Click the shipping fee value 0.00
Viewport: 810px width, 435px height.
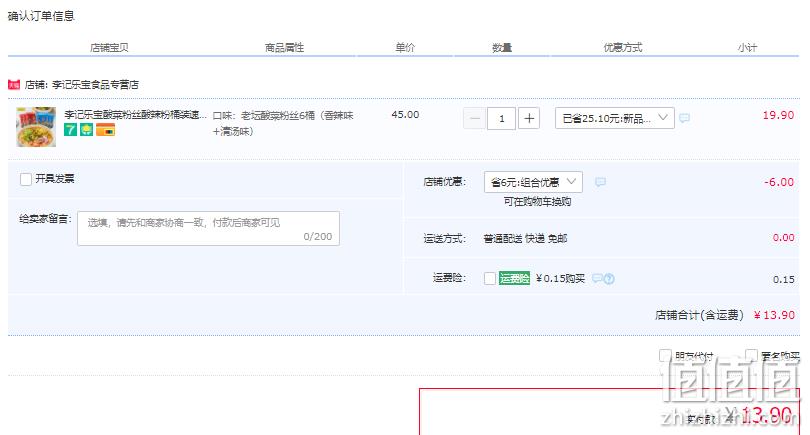[x=784, y=238]
